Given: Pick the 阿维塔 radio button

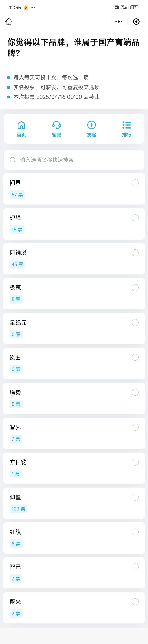Looking at the screenshot, I should pos(135,253).
